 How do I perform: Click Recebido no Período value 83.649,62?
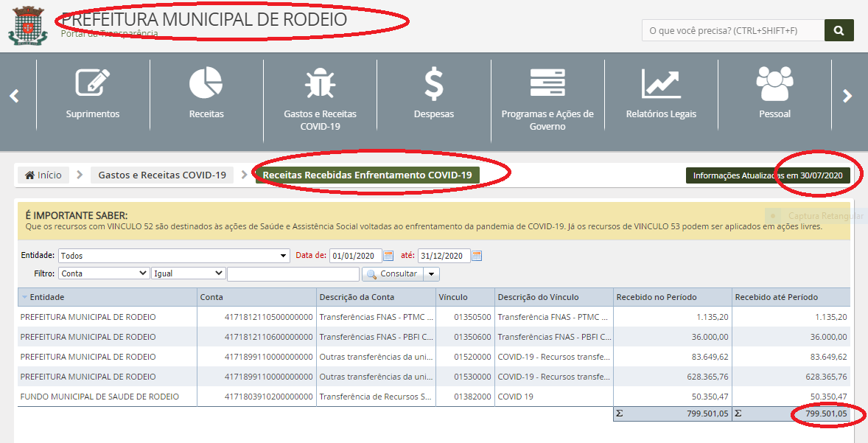point(710,357)
